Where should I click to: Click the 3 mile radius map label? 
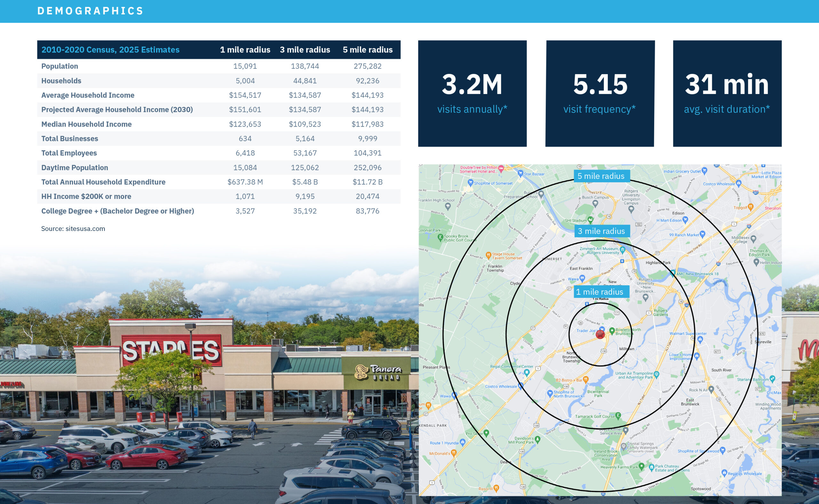click(602, 231)
